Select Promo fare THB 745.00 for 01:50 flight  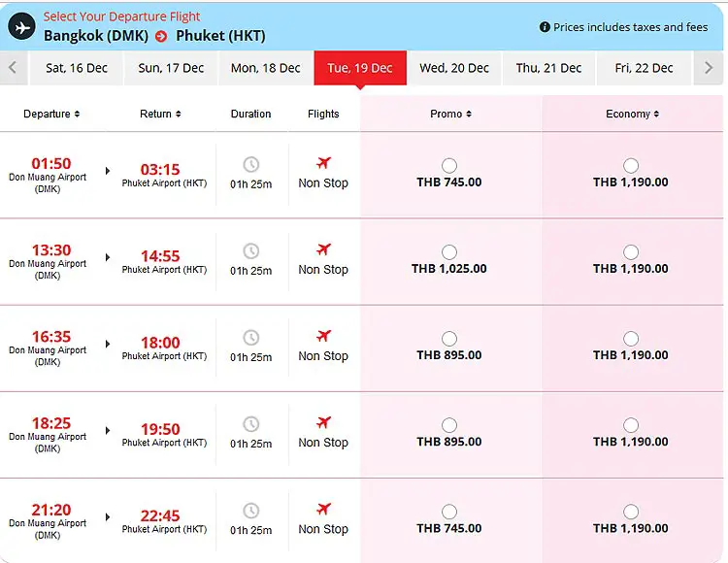click(448, 166)
